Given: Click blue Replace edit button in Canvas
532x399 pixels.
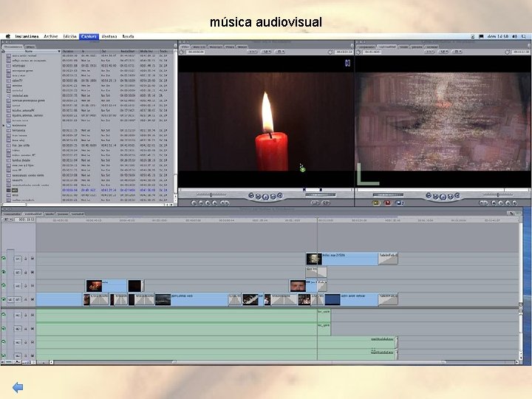Looking at the screenshot, I should [399, 202].
